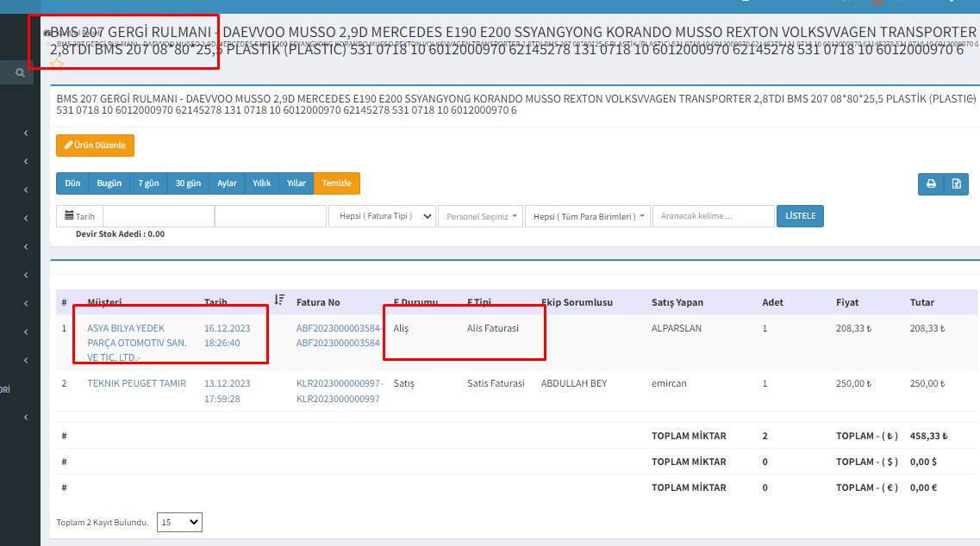Open the Fatura Tipi dropdown

tap(382, 216)
